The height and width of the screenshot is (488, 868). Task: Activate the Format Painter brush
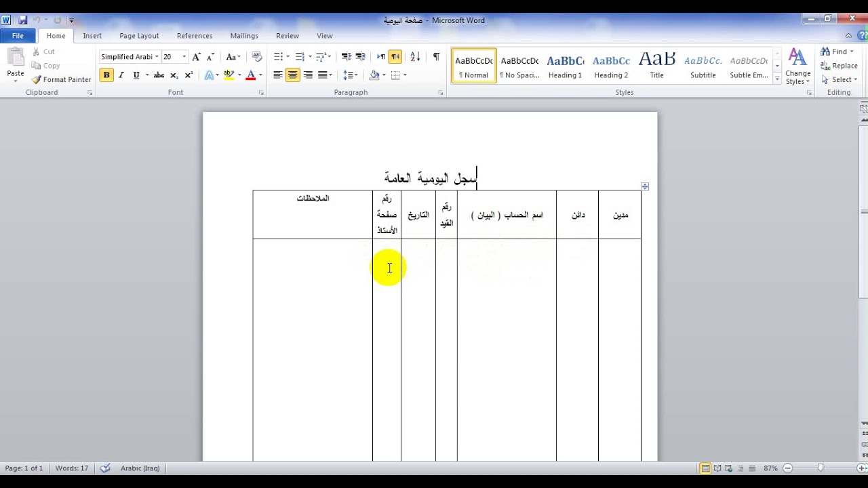(x=61, y=79)
